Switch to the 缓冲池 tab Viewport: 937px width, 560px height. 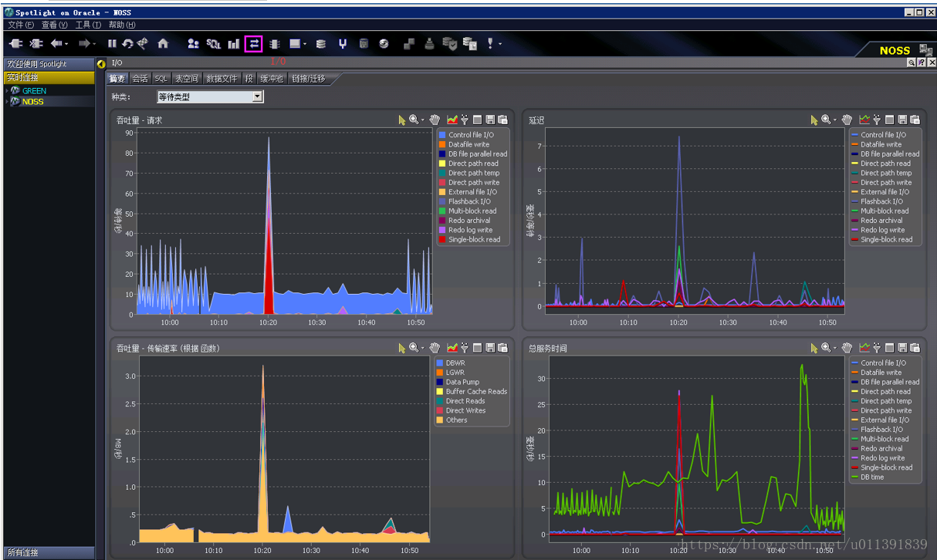pos(272,79)
